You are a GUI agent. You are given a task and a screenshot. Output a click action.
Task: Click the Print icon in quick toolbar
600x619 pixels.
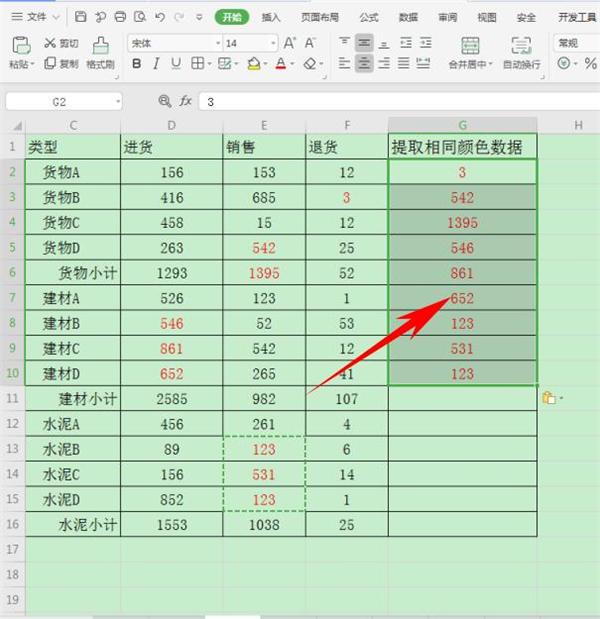pos(120,17)
